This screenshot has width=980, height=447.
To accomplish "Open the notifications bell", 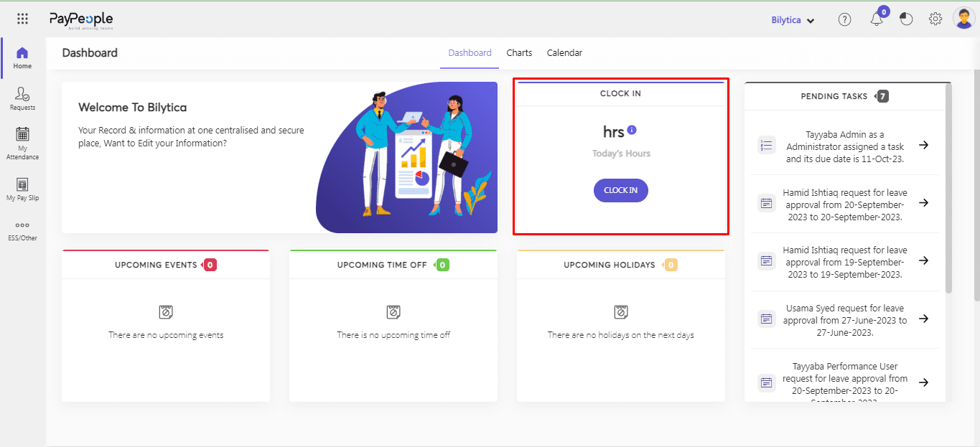I will pyautogui.click(x=876, y=19).
